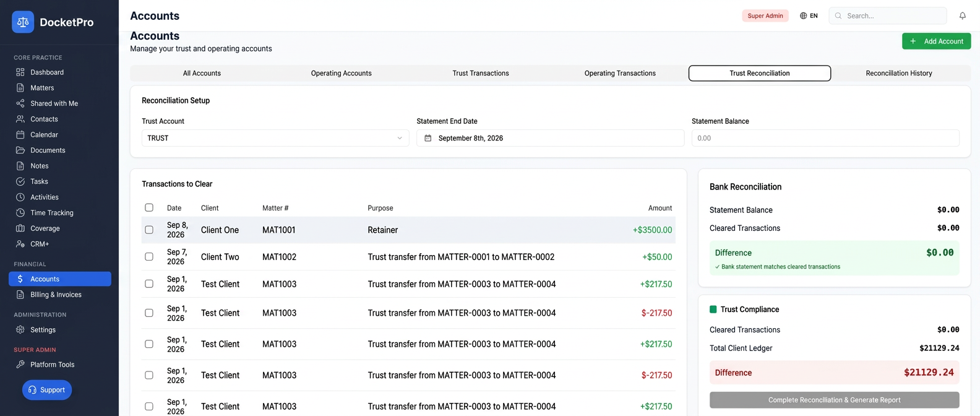Open Dashboard from the sidebar icon

(x=20, y=72)
